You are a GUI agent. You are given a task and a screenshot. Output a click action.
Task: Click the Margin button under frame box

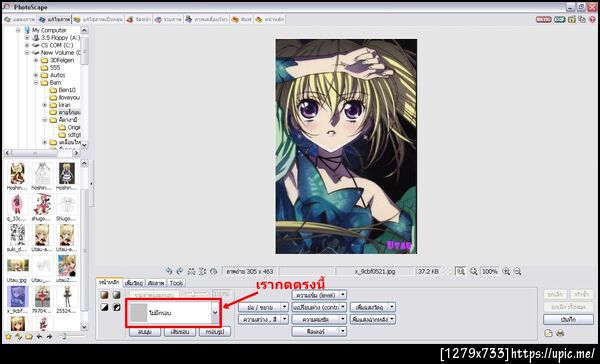point(215,332)
